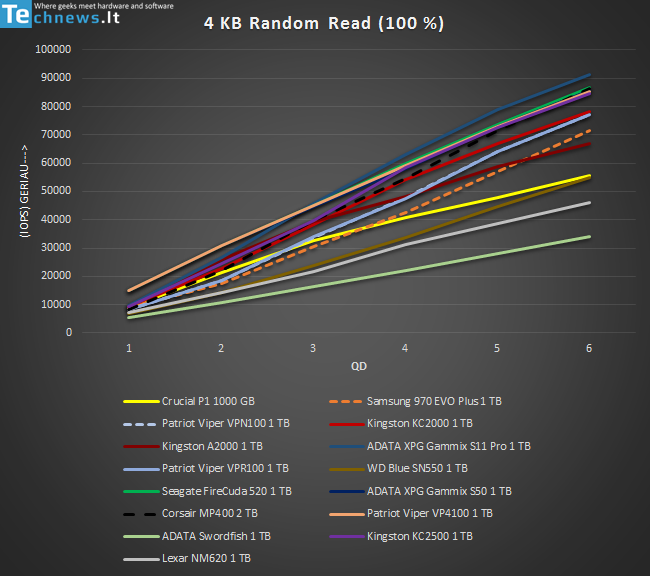Click the dashed black Corsair MP400 legend line
This screenshot has height=576, width=650.
point(140,514)
